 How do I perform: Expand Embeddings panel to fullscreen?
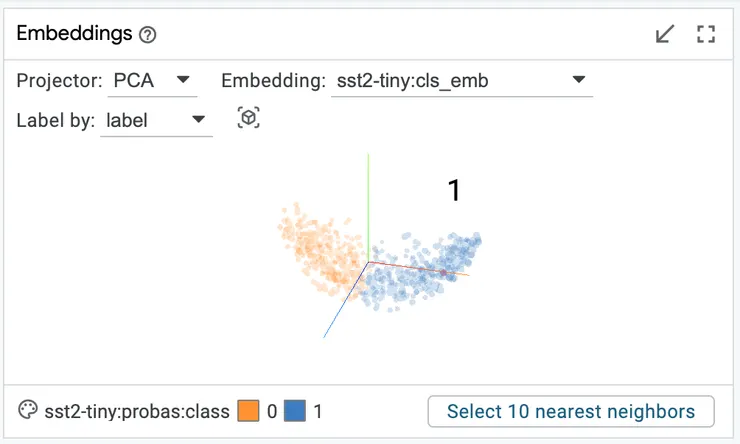(706, 35)
